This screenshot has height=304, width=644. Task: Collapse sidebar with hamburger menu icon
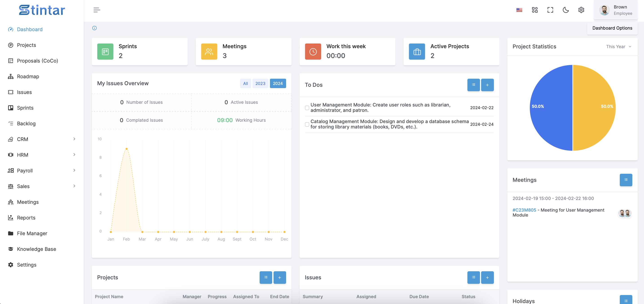(97, 10)
